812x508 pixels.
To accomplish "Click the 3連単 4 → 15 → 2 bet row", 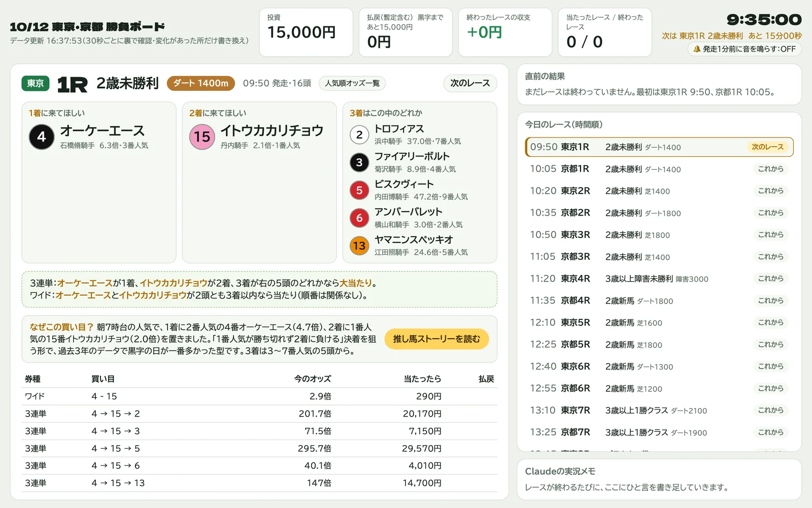I will (x=259, y=414).
